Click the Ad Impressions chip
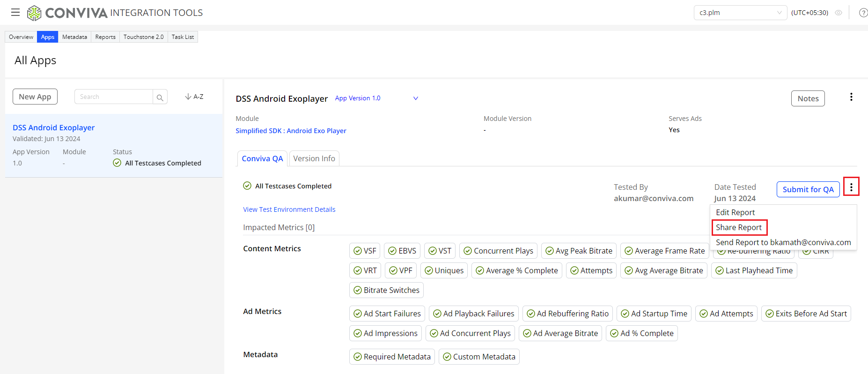Viewport: 868px width, 374px height. (385, 333)
